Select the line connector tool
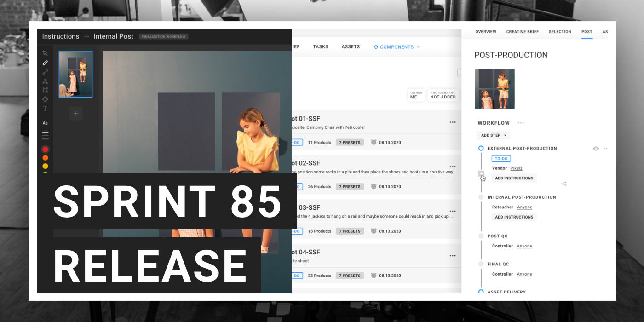 tap(45, 72)
